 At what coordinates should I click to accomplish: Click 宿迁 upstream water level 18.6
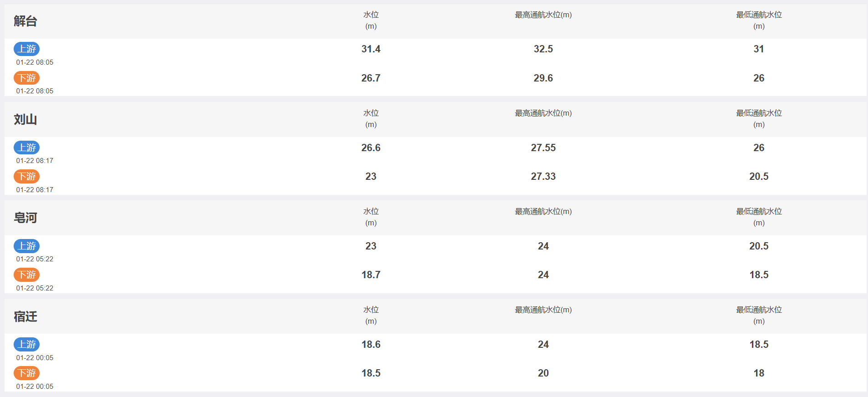point(371,344)
